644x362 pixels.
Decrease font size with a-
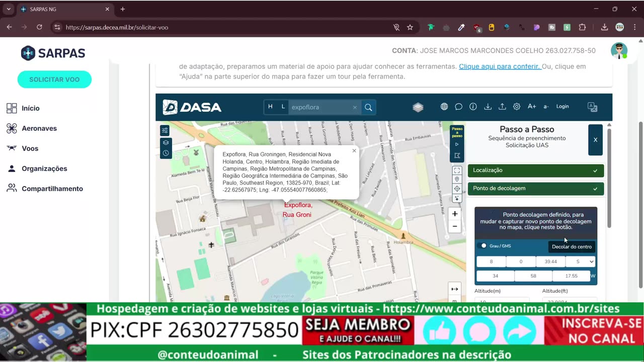[546, 107]
